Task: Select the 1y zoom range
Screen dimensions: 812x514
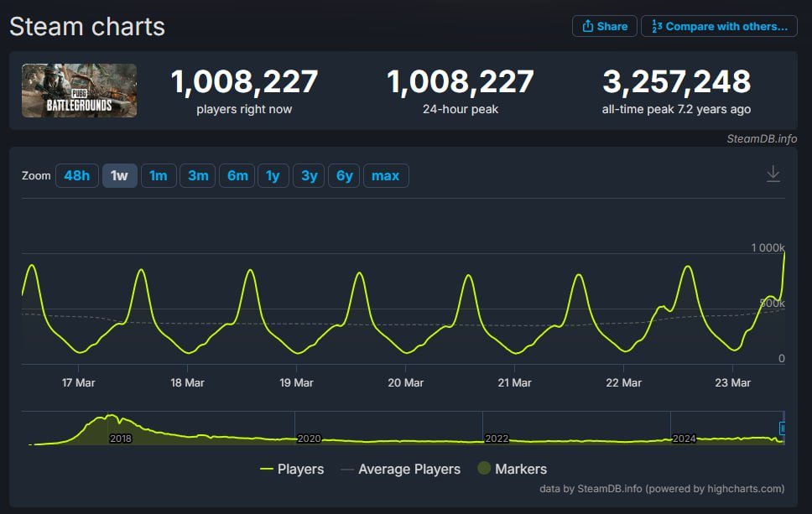Action: click(273, 175)
